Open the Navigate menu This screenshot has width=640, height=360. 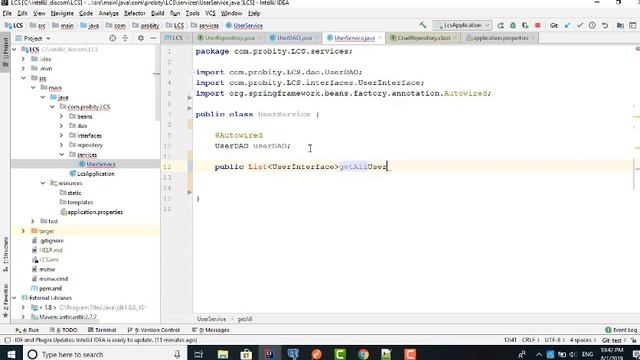point(62,13)
